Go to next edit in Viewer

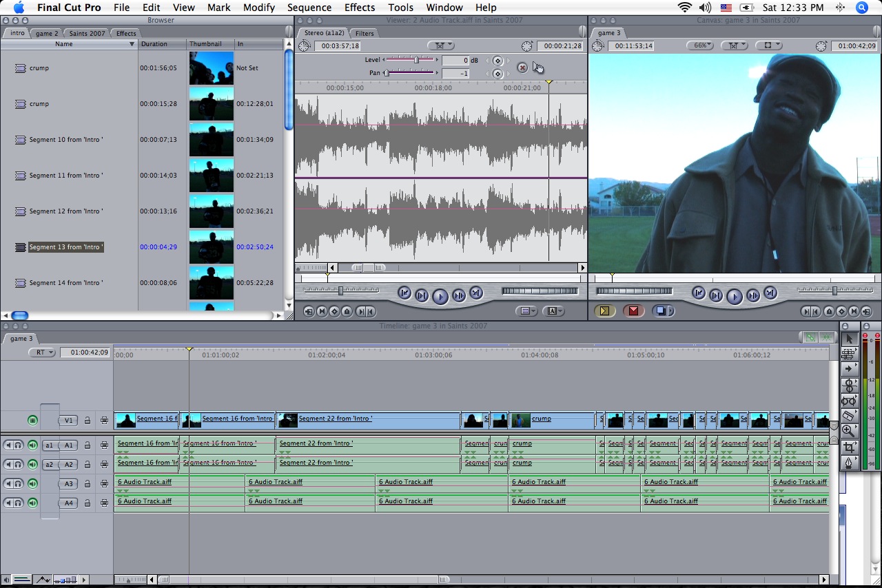tap(475, 293)
